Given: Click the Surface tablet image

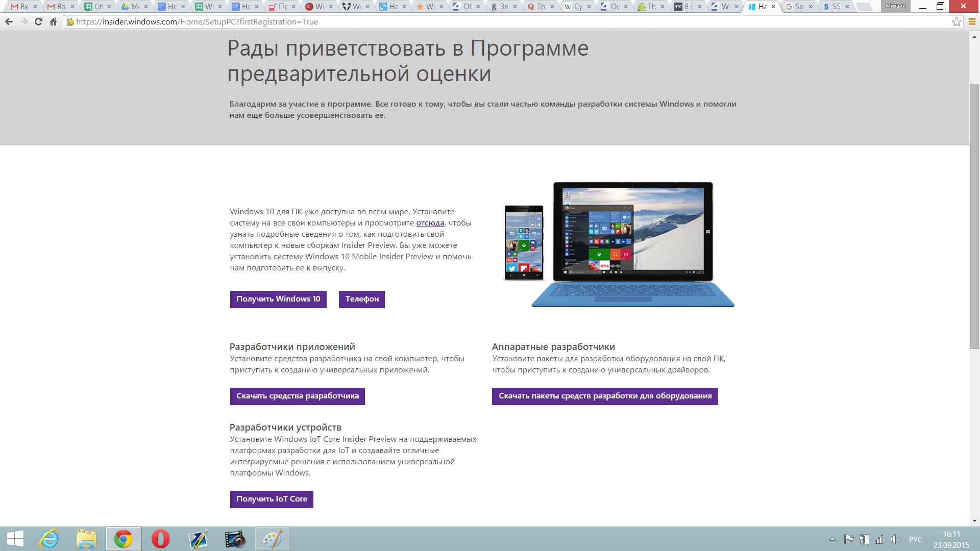Looking at the screenshot, I should pyautogui.click(x=633, y=244).
